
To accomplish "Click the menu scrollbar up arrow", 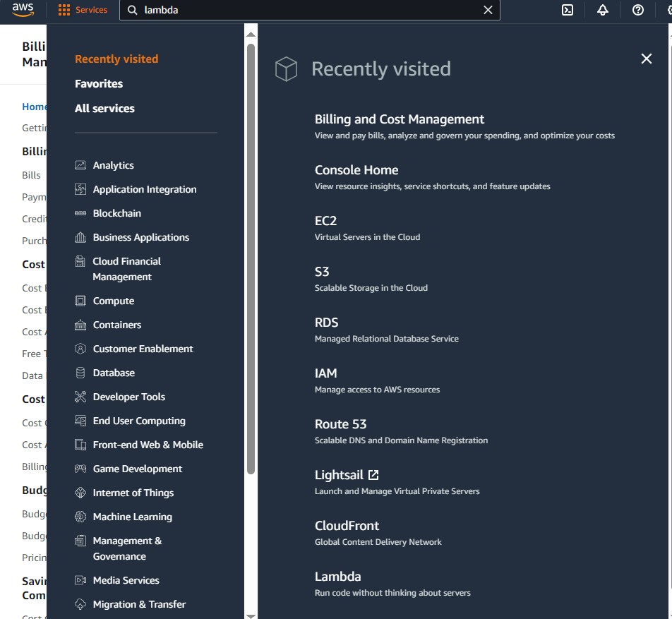I will click(251, 35).
